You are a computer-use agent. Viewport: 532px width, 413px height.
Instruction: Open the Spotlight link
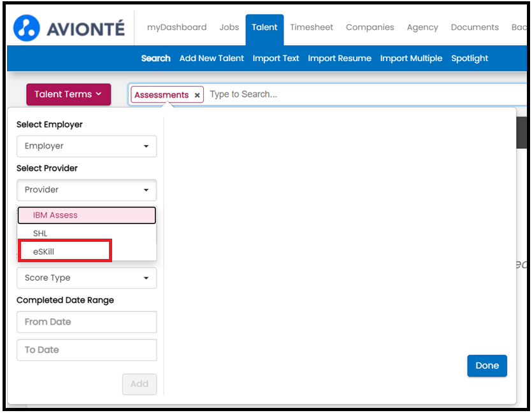point(470,59)
